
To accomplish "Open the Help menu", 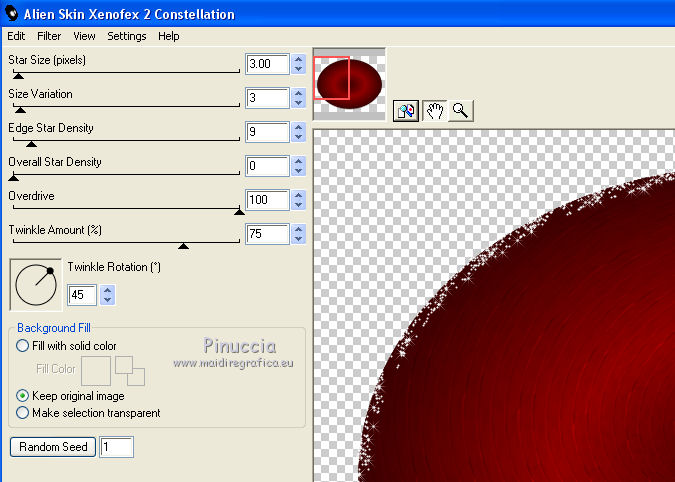I will pyautogui.click(x=168, y=36).
